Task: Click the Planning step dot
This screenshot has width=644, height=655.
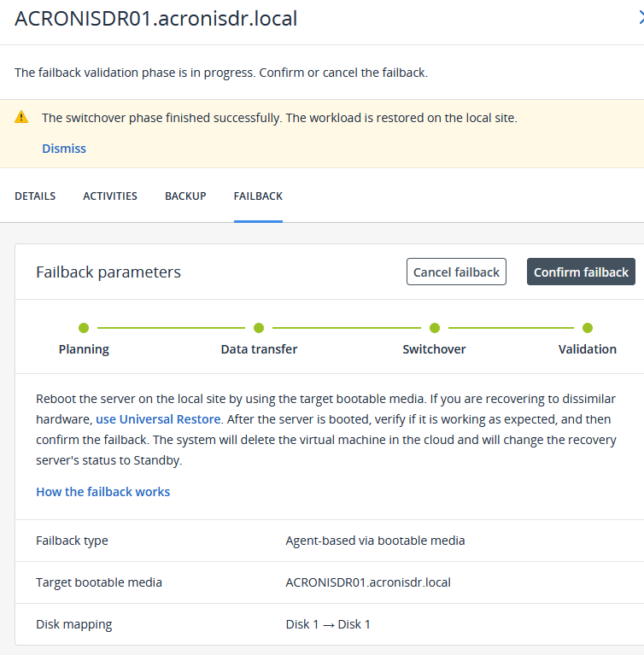Action: 84,328
